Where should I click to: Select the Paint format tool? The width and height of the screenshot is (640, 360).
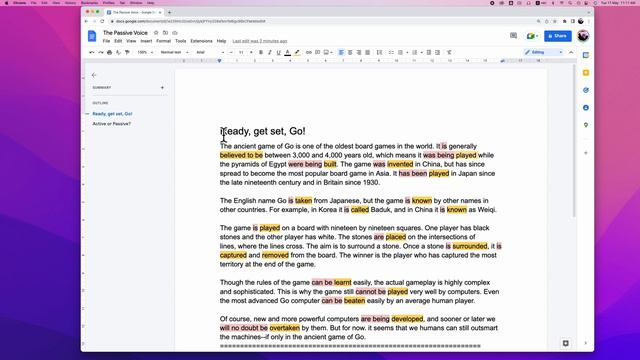click(x=127, y=53)
